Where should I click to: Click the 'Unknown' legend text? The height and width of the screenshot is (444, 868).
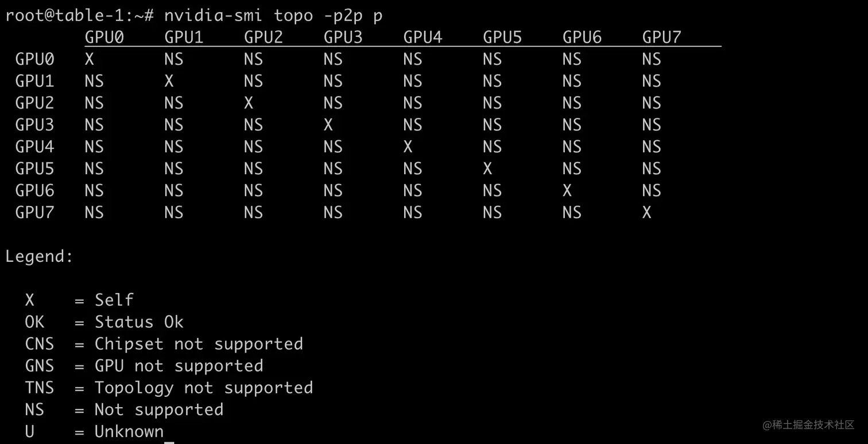[129, 431]
